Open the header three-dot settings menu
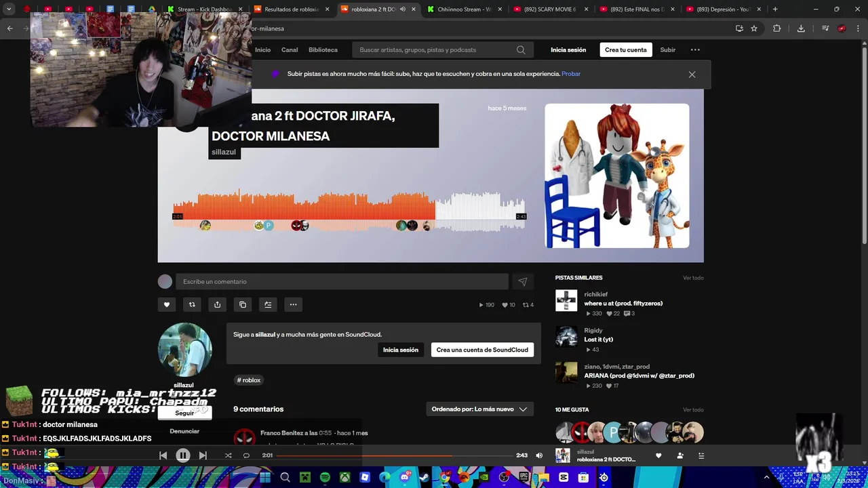Viewport: 868px width, 488px height. tap(695, 50)
